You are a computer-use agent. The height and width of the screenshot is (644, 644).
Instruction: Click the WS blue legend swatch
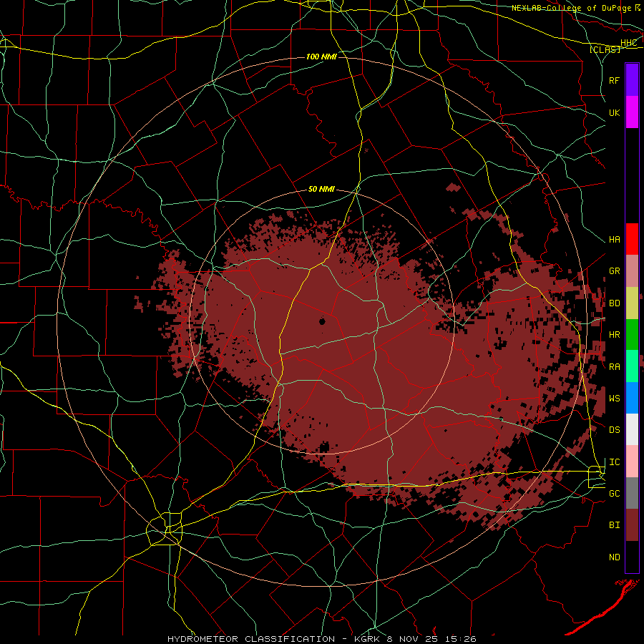tap(632, 398)
